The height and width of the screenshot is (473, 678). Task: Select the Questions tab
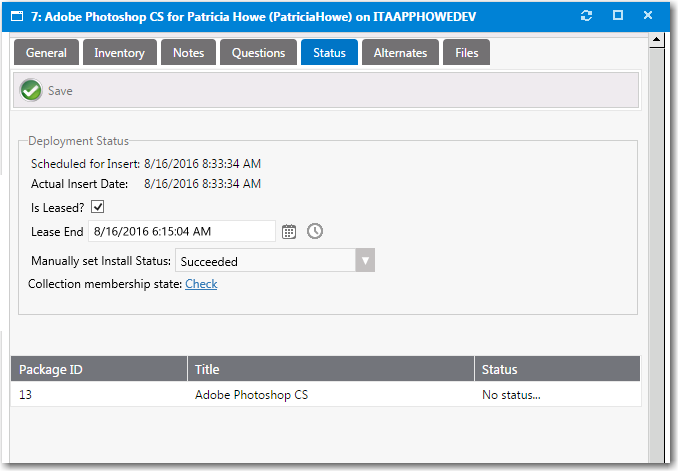click(258, 53)
